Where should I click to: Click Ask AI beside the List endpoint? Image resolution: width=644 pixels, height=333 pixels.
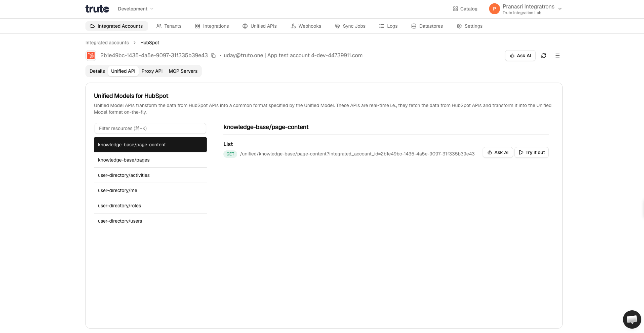(498, 152)
